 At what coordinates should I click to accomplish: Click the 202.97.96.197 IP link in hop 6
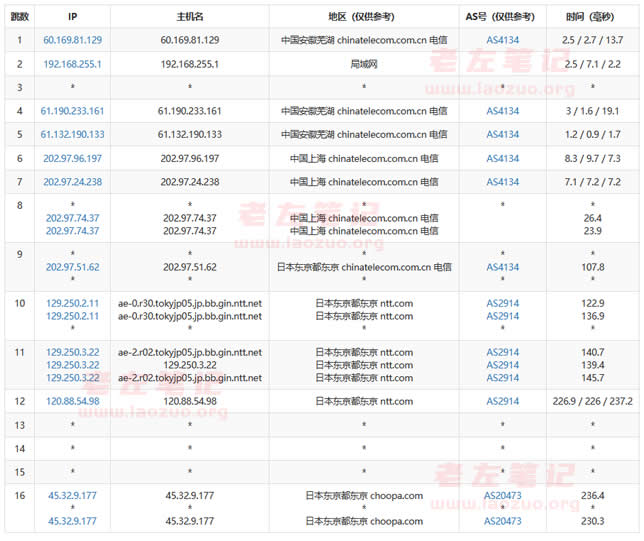73,158
